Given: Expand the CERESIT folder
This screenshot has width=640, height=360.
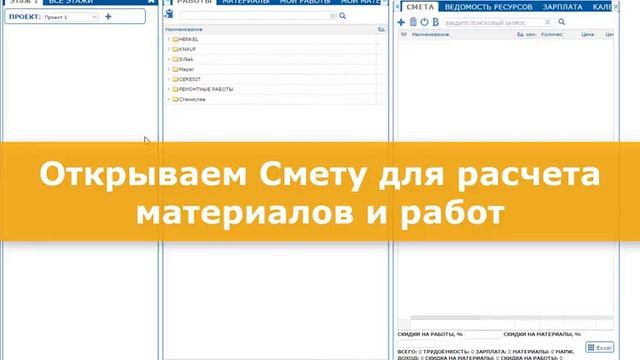Looking at the screenshot, I should [169, 79].
